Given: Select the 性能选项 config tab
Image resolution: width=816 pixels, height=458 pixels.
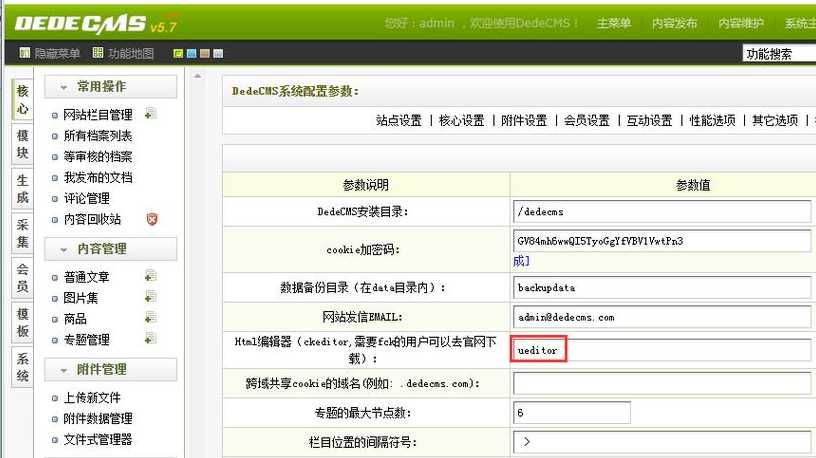Looking at the screenshot, I should (x=712, y=120).
